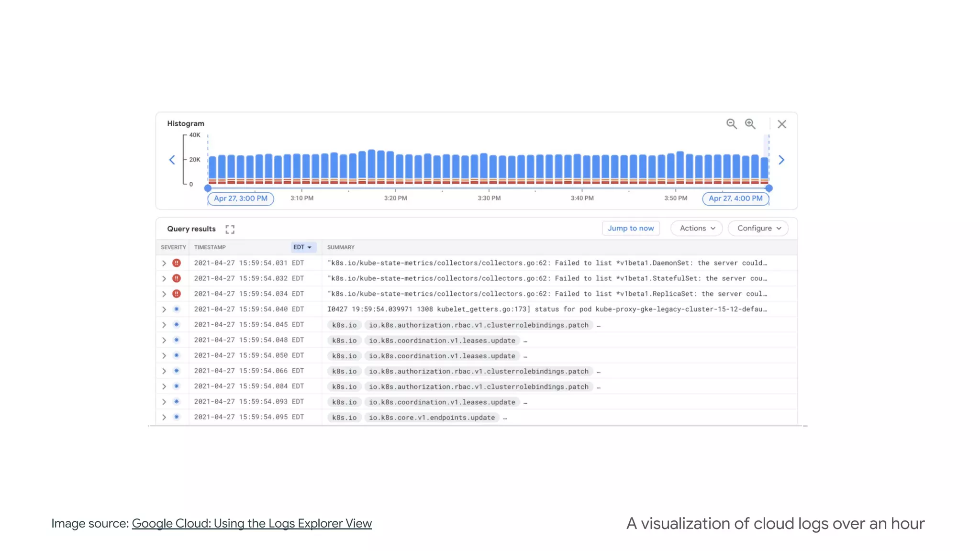Expand Query results to full screen
Image resolution: width=980 pixels, height=551 pixels.
coord(230,229)
